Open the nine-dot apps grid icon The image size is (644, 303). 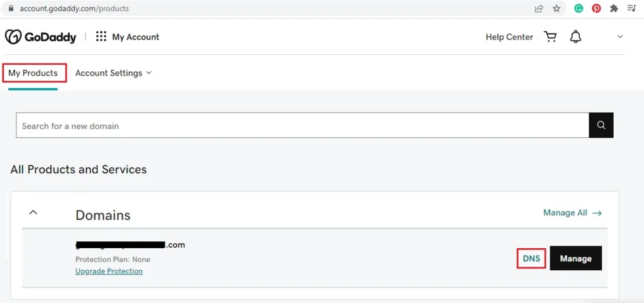pos(101,37)
